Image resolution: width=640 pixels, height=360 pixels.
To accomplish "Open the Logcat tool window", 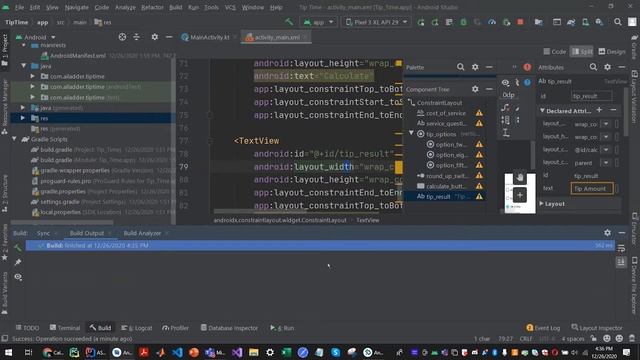I will pos(137,328).
